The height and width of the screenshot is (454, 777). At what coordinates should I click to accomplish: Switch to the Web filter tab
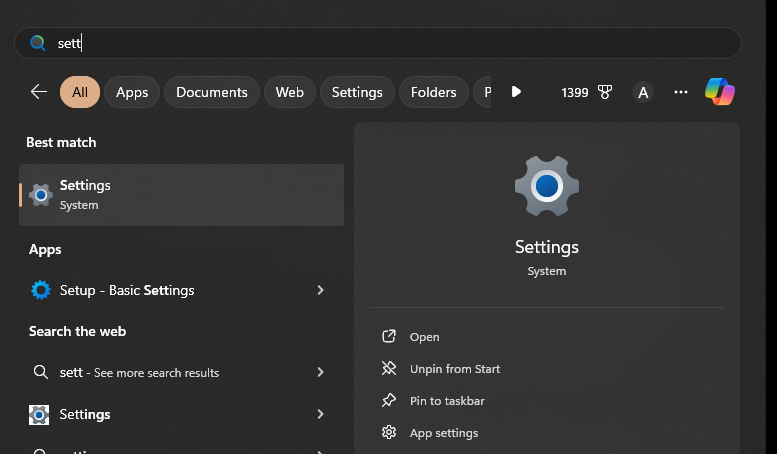coord(289,92)
